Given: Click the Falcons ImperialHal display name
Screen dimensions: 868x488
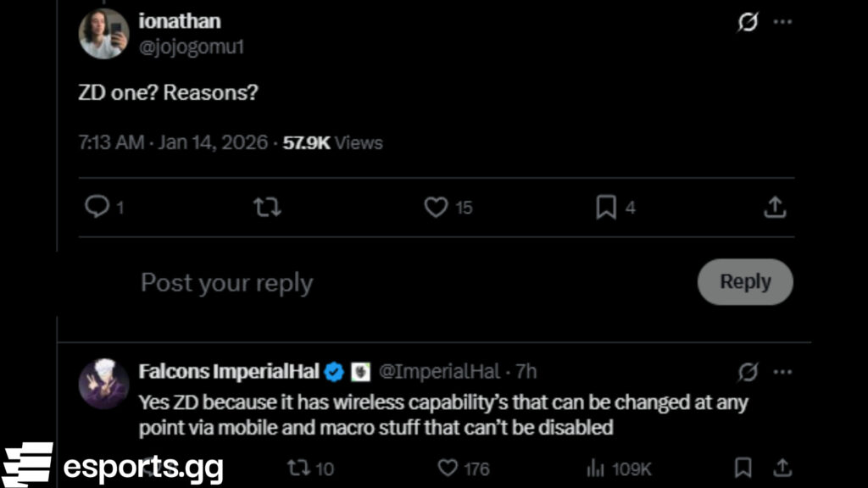Looking at the screenshot, I should [229, 372].
